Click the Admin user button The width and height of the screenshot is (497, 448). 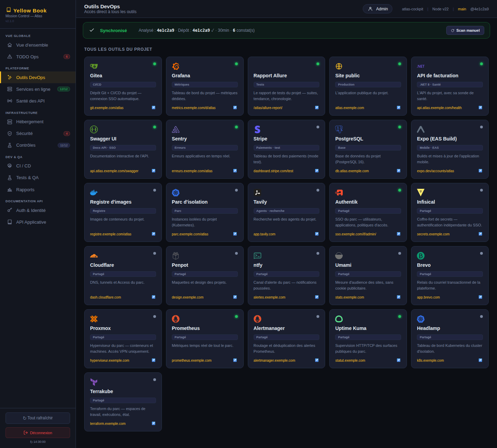378,9
